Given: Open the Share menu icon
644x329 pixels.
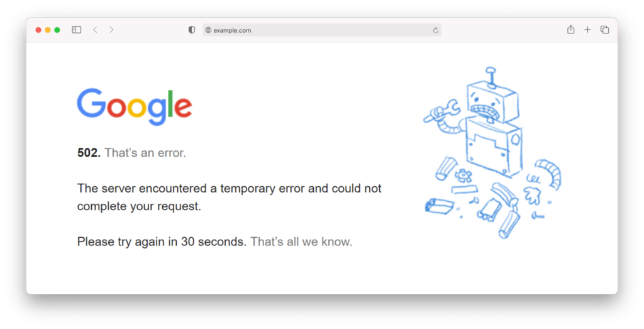Looking at the screenshot, I should coord(570,30).
